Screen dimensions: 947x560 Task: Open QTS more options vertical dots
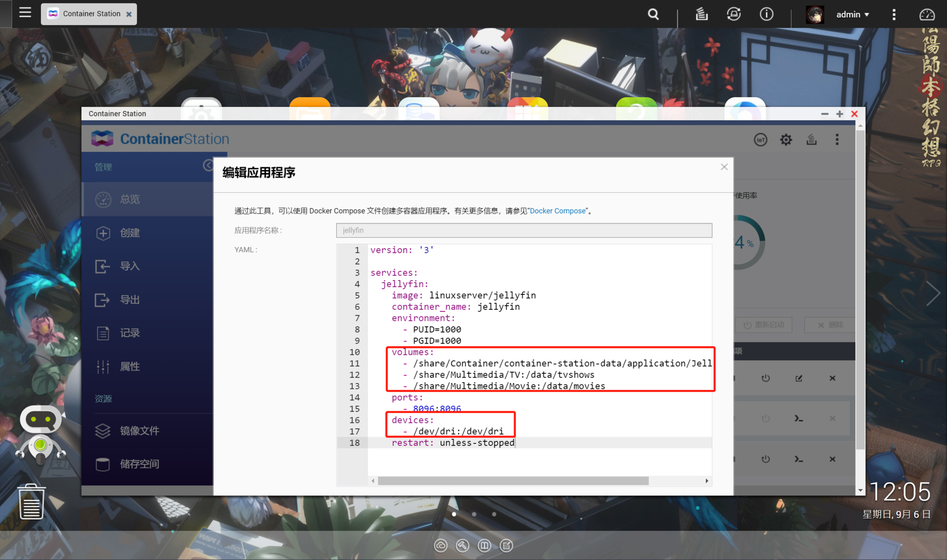click(x=894, y=14)
